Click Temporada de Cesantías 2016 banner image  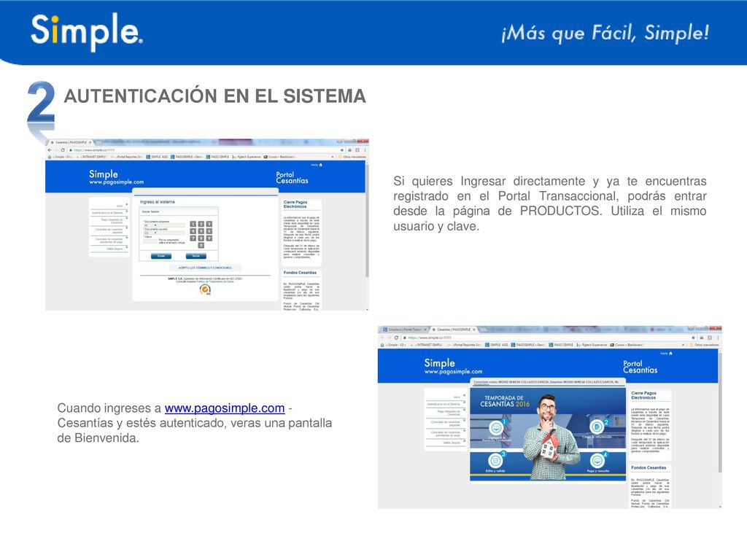point(548,435)
